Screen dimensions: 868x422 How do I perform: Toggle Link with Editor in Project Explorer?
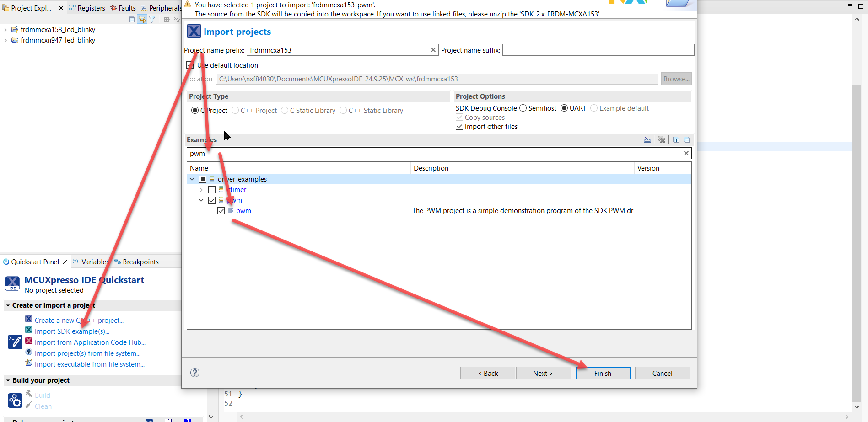click(x=142, y=19)
